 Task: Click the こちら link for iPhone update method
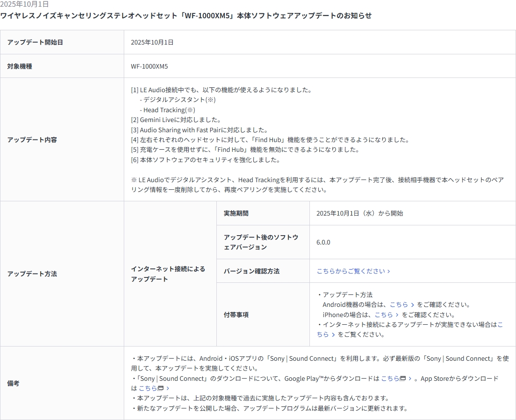point(383,315)
